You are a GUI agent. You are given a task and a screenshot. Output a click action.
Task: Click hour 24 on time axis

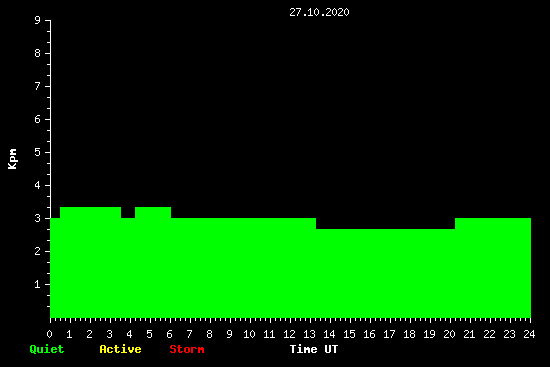[529, 334]
